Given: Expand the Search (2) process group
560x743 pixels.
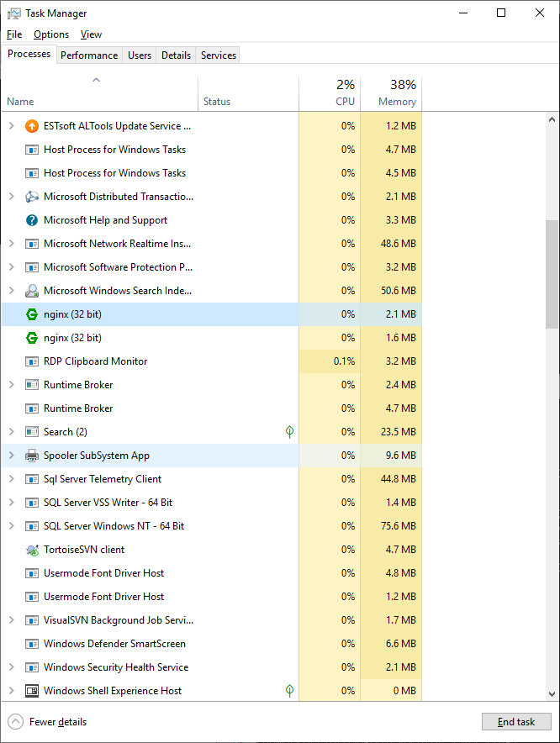Looking at the screenshot, I should click(x=12, y=432).
